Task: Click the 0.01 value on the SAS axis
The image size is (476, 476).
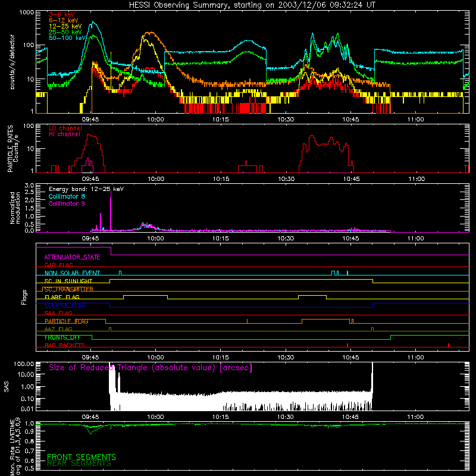Action: 27,409
